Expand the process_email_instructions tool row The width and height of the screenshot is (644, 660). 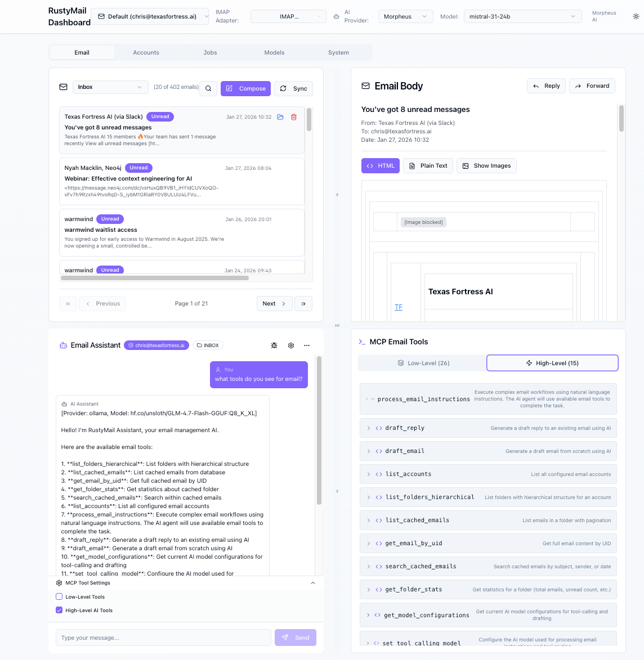pyautogui.click(x=488, y=399)
